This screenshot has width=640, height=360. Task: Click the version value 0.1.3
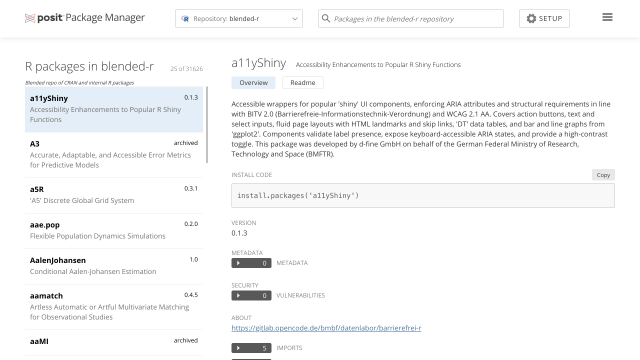pyautogui.click(x=239, y=233)
